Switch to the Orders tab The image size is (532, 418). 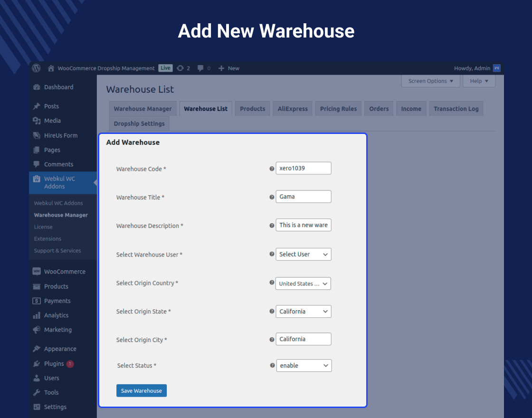(379, 109)
